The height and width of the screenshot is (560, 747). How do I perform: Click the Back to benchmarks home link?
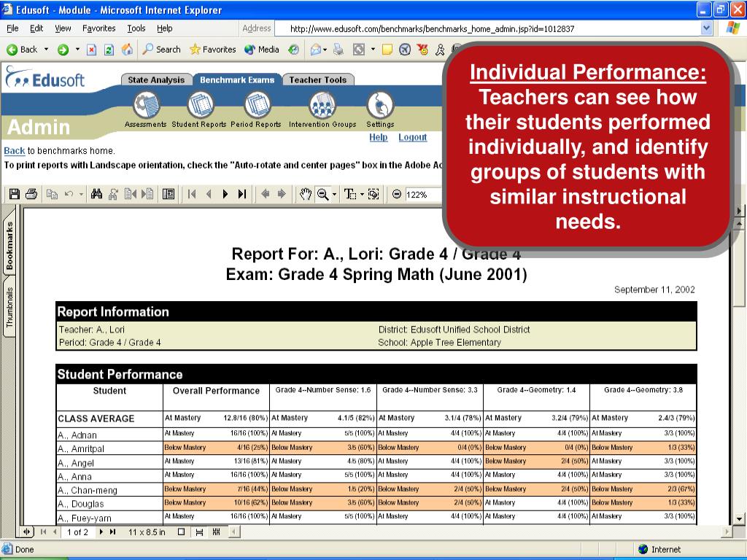[x=15, y=151]
